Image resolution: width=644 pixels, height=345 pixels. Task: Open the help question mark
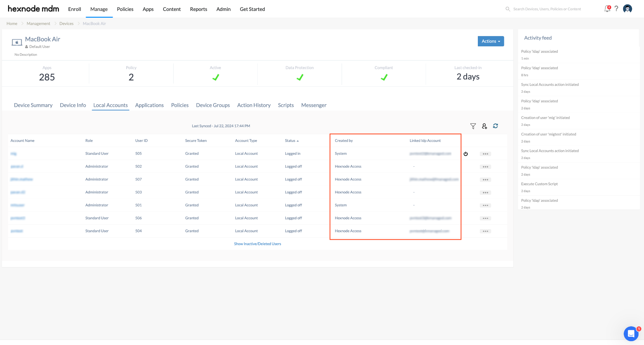click(x=616, y=9)
